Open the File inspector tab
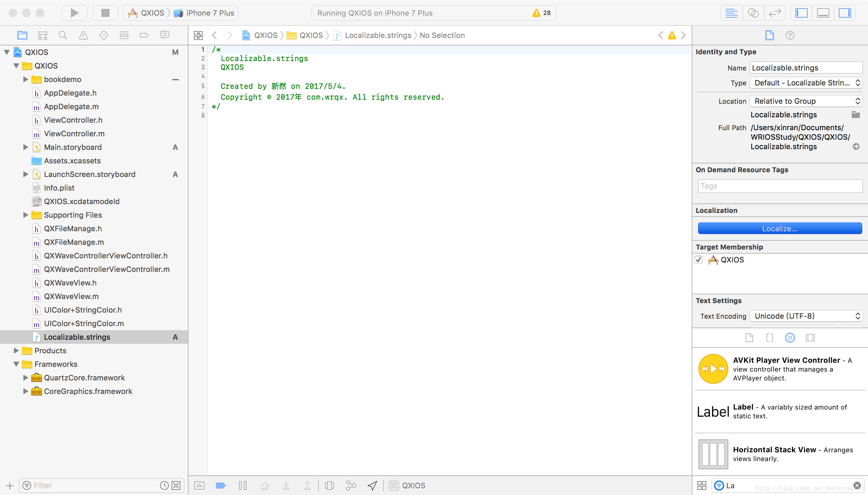 tap(769, 35)
